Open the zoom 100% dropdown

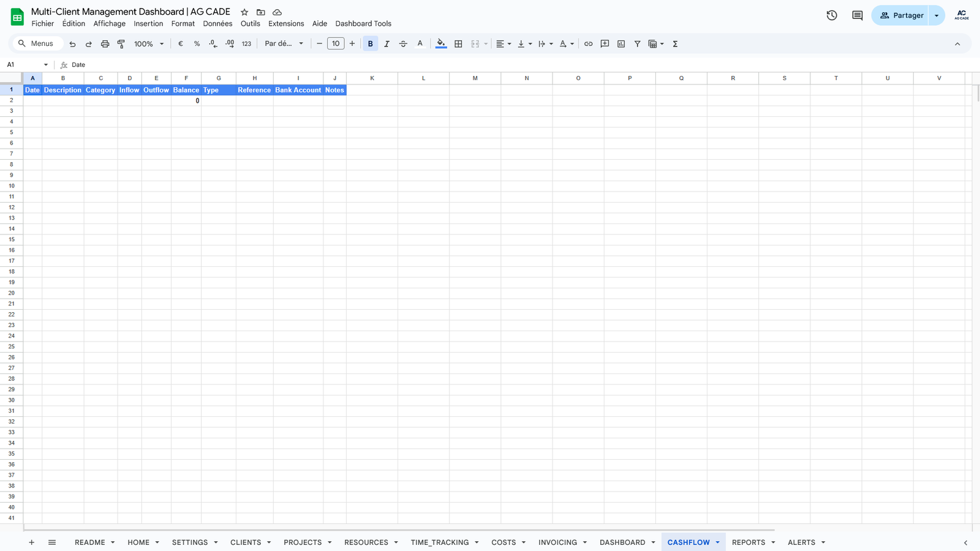pos(149,44)
